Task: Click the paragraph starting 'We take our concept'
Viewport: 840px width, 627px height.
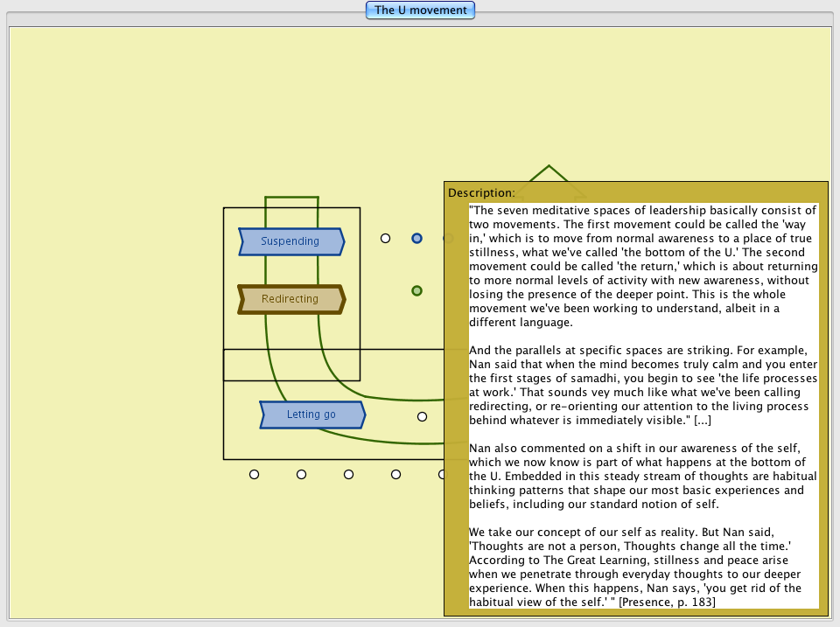Action: tap(643, 567)
